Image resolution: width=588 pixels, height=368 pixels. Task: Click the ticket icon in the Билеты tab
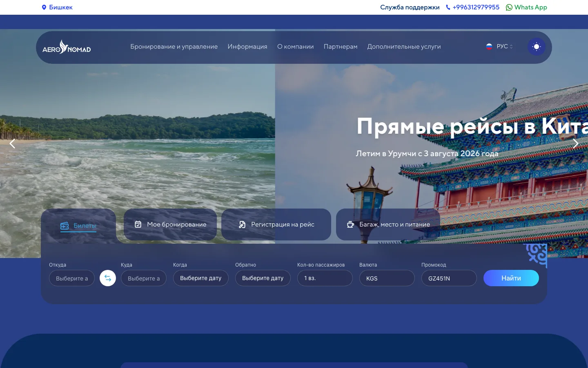(x=65, y=226)
